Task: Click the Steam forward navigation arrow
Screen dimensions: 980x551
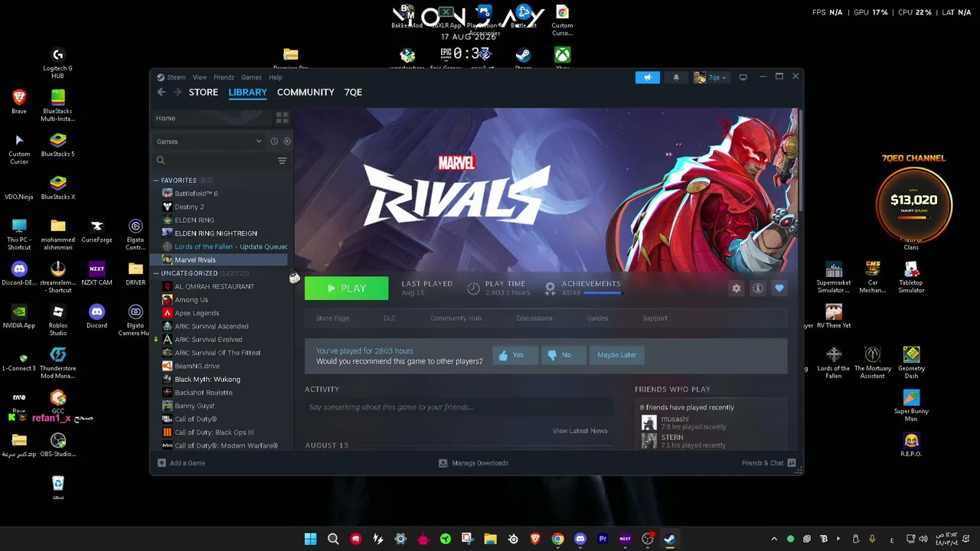Action: [x=178, y=92]
